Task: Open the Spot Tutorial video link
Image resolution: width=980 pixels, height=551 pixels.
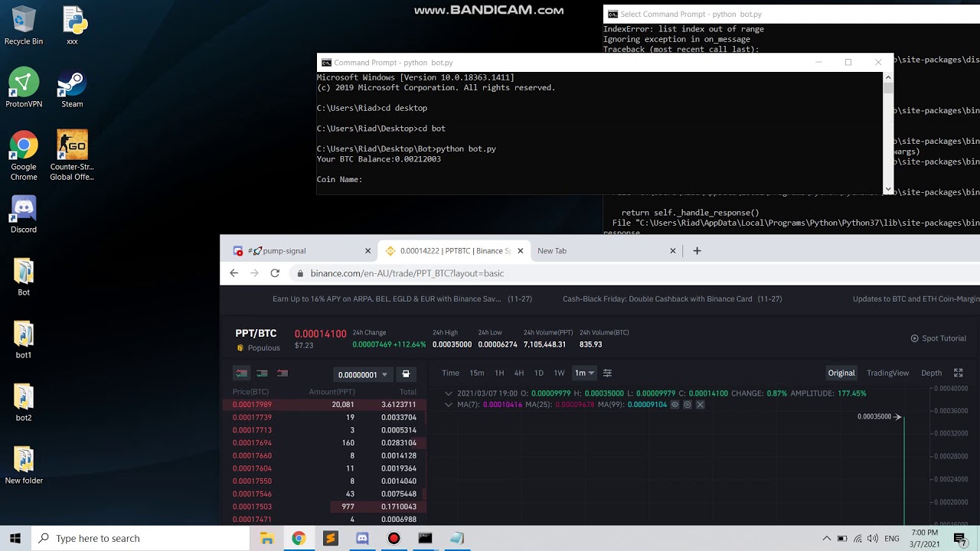Action: [x=938, y=338]
